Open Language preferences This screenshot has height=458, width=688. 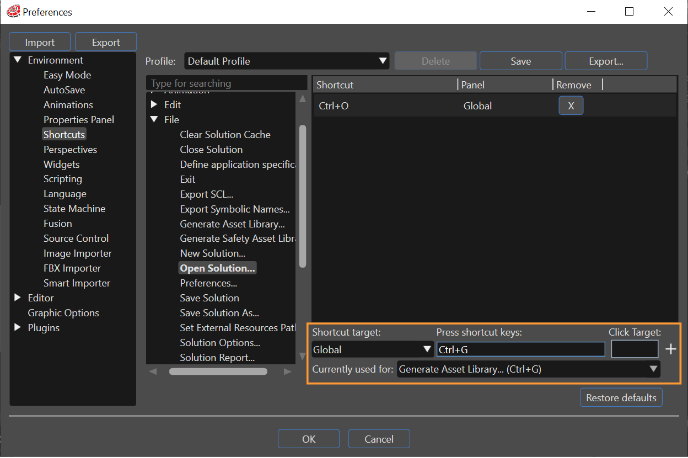pos(65,194)
